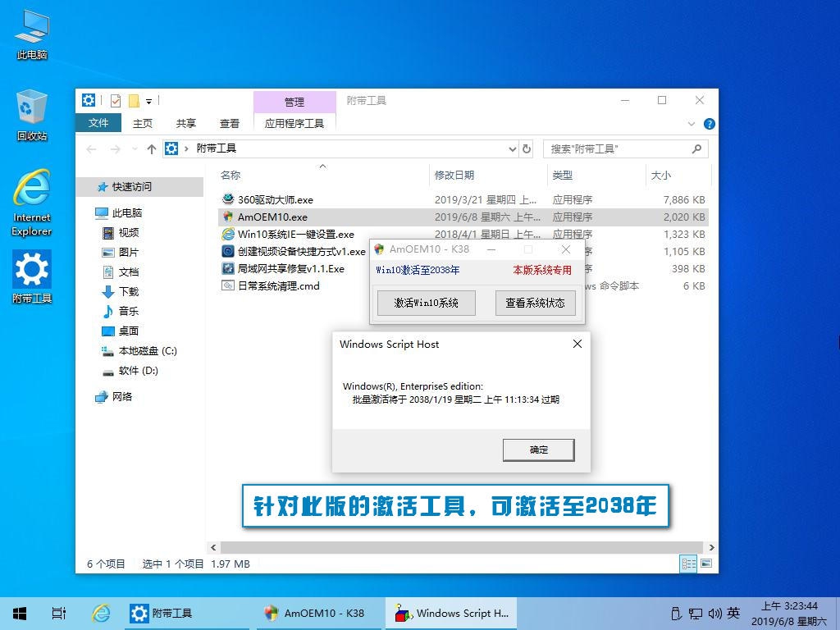The width and height of the screenshot is (840, 630).
Task: Switch to AmOEM10 - K38 taskbar button
Action: pos(317,614)
